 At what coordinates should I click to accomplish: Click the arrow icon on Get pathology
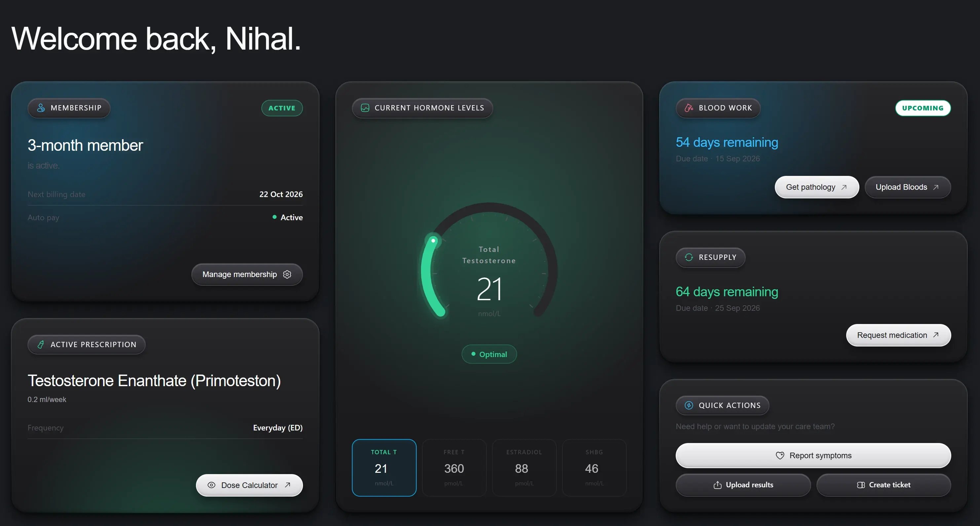tap(844, 187)
